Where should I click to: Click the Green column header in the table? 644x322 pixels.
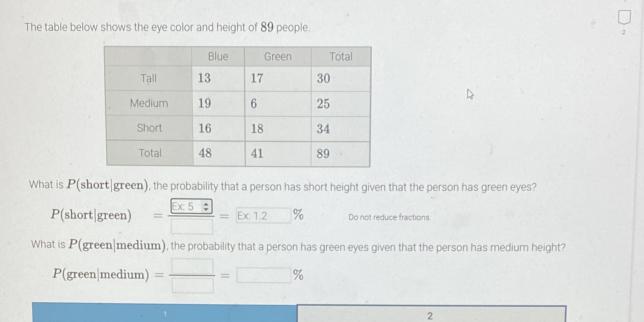click(x=278, y=57)
